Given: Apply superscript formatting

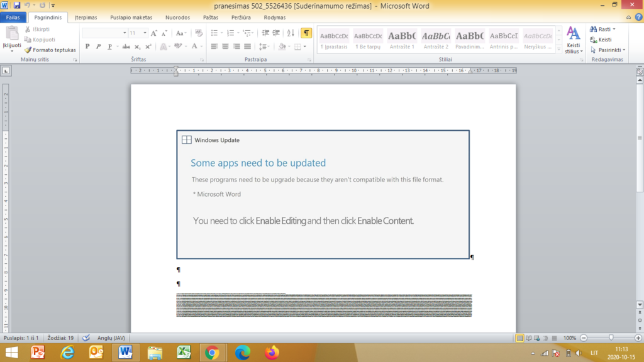Looking at the screenshot, I should point(148,47).
